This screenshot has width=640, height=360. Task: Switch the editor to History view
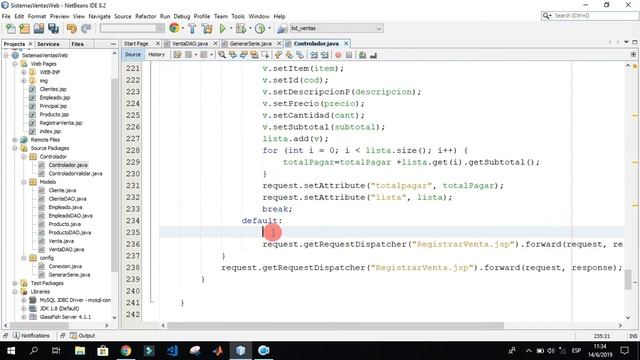pyautogui.click(x=156, y=54)
